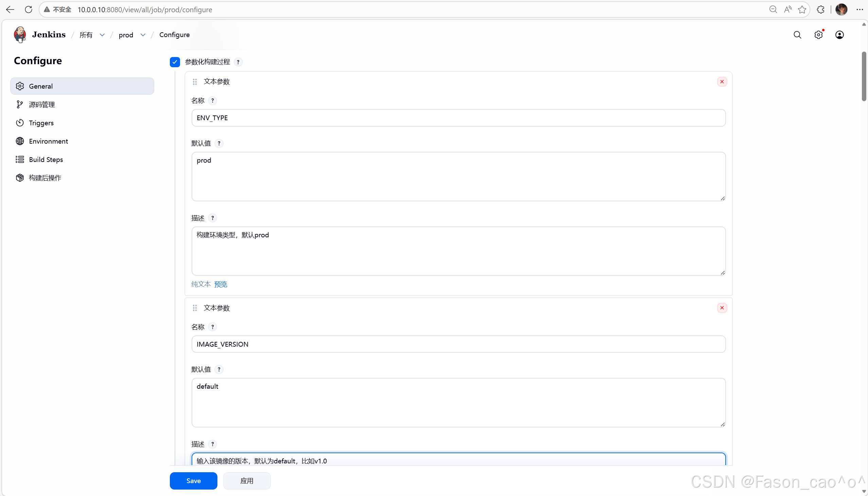Grab the drag handle of first 文本参数

(x=195, y=82)
